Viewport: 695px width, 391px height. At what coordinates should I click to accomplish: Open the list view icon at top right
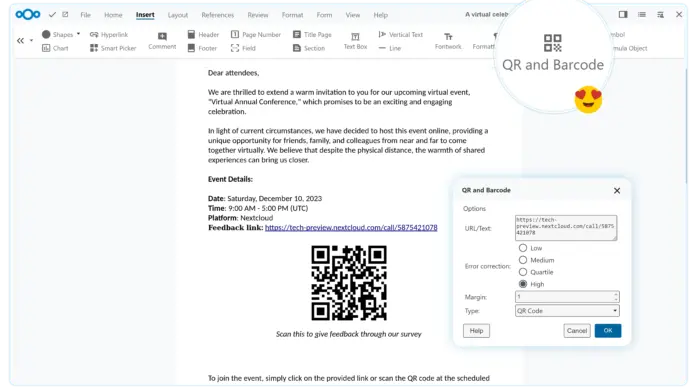point(642,15)
